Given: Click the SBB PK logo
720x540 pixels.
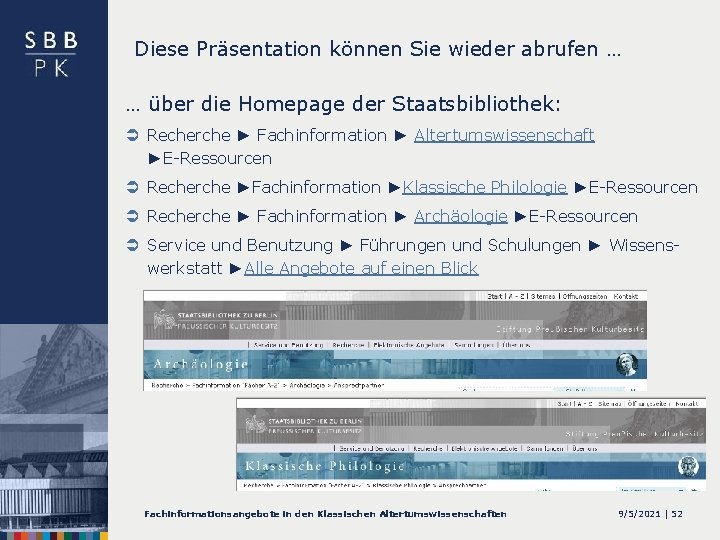Looking at the screenshot, I should (51, 54).
